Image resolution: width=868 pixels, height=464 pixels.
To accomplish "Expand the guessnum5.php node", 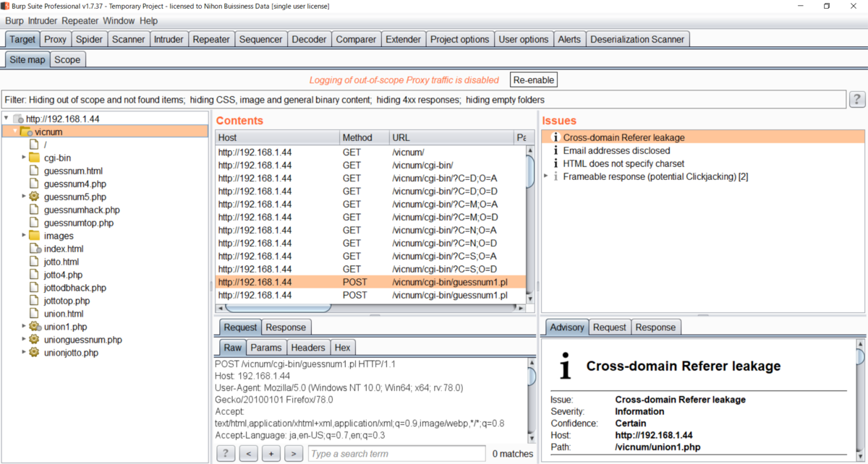I will coord(24,197).
